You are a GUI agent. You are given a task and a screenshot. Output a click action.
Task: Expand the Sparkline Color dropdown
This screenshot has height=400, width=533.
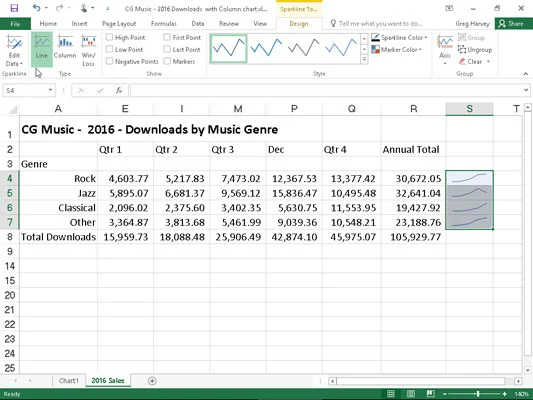(399, 37)
